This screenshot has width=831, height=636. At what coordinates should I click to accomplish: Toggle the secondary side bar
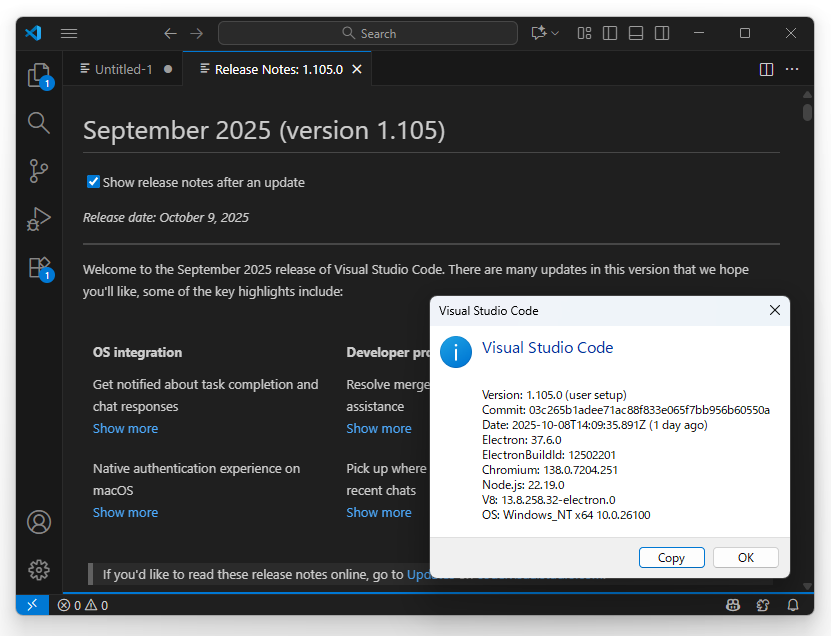pos(661,33)
